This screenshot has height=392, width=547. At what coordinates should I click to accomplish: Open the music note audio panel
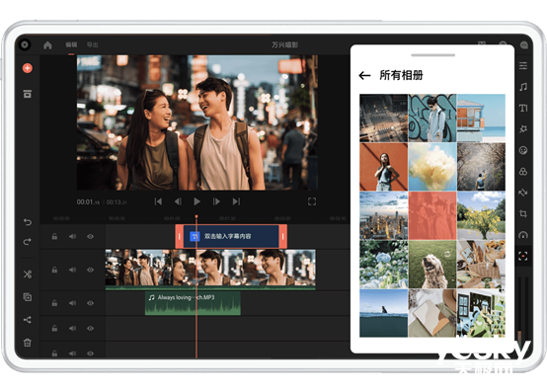tap(523, 87)
